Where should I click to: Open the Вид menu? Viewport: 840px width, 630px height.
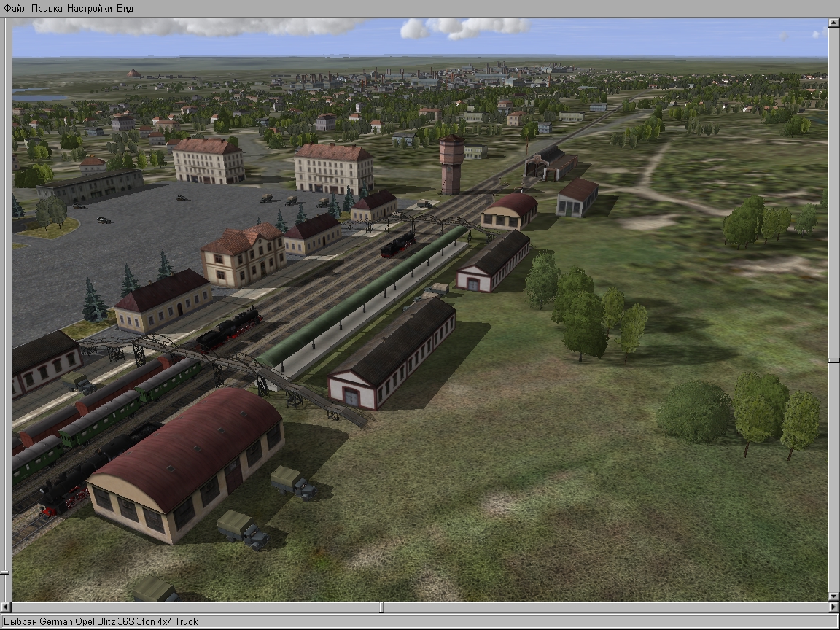125,8
